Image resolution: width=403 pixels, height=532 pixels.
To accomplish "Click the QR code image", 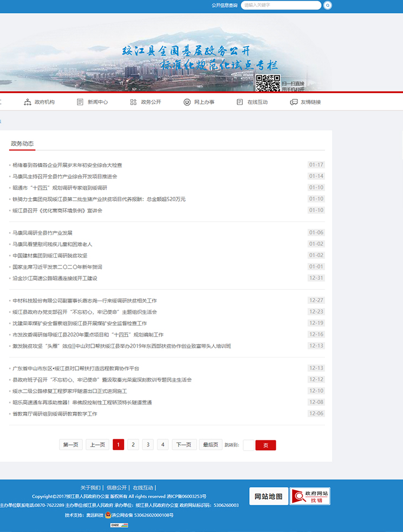I will (x=268, y=83).
